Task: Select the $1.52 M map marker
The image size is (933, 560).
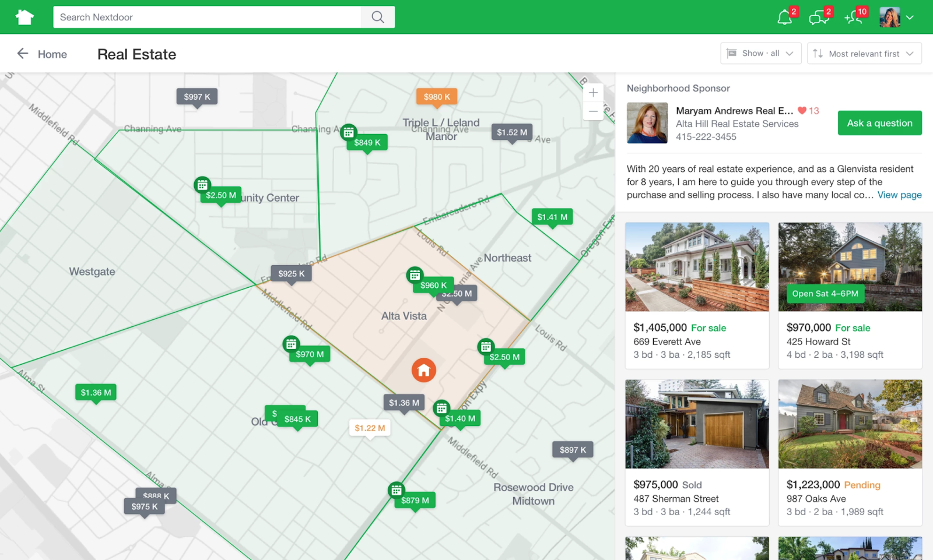Action: tap(512, 132)
